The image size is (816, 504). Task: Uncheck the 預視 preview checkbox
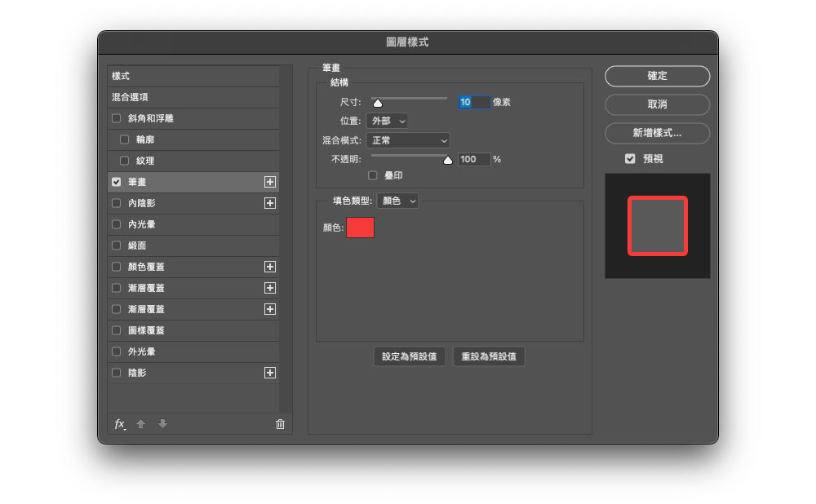(630, 159)
